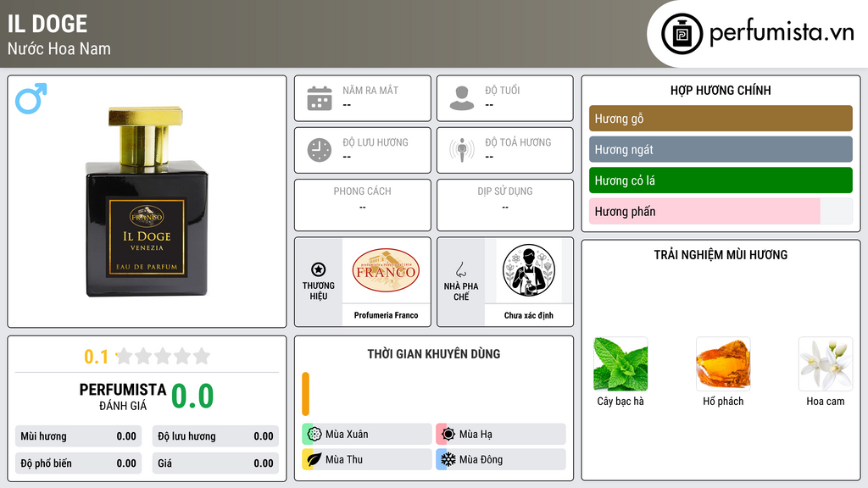
Task: Click the Dịp sử dụng info box
Action: tap(505, 205)
